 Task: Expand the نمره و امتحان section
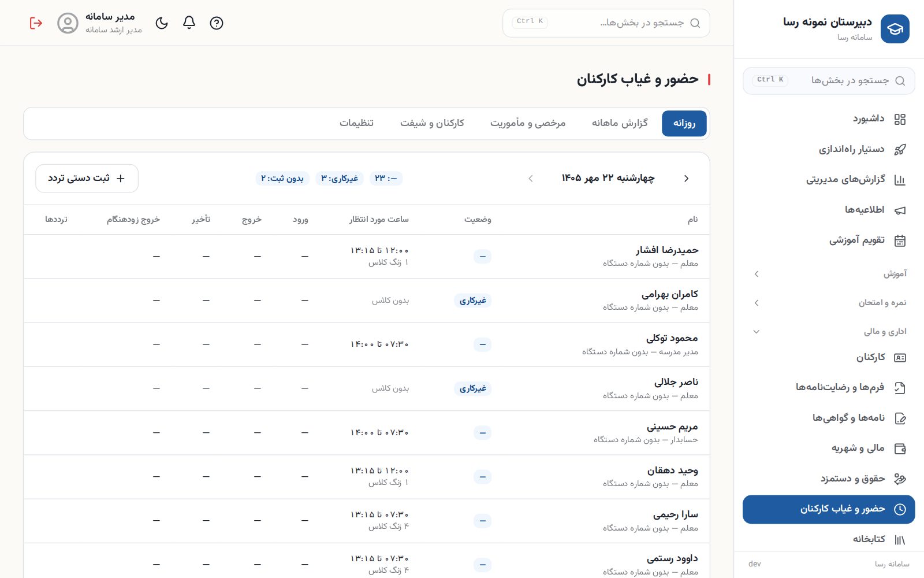click(x=829, y=303)
